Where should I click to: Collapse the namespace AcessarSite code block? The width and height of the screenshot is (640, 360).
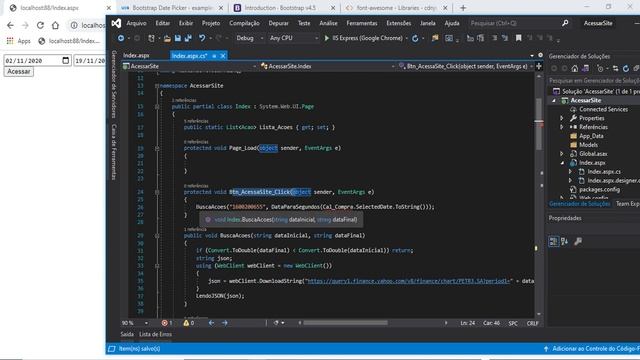(157, 86)
